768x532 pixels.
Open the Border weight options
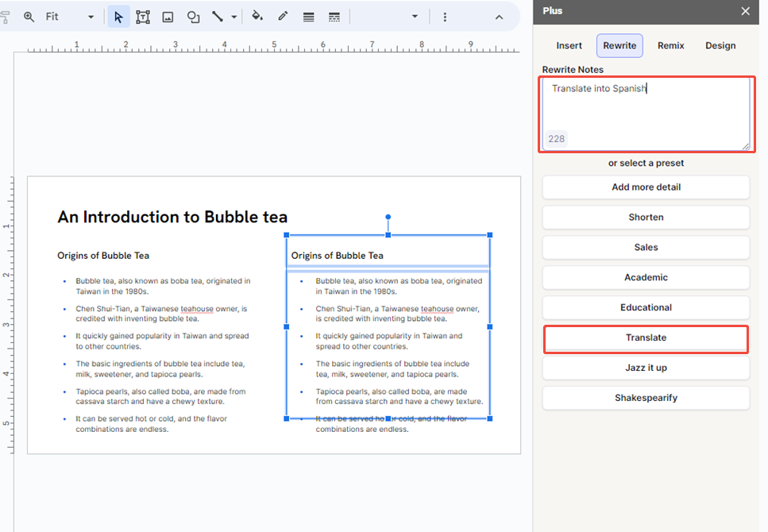(308, 16)
